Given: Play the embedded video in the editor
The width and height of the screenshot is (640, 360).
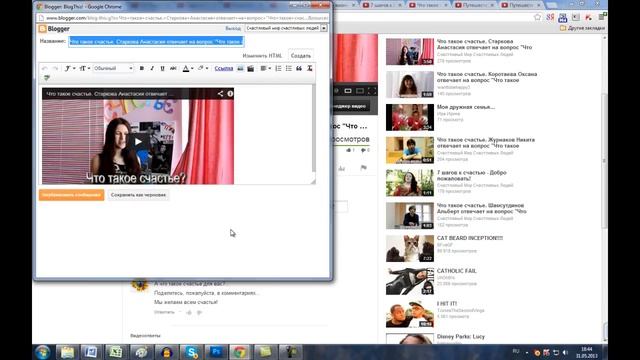Looking at the screenshot, I should click(138, 142).
